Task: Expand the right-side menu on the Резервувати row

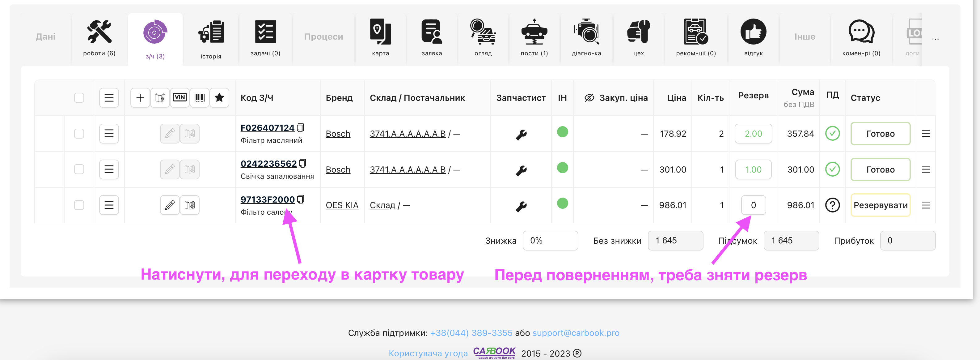Action: tap(926, 205)
